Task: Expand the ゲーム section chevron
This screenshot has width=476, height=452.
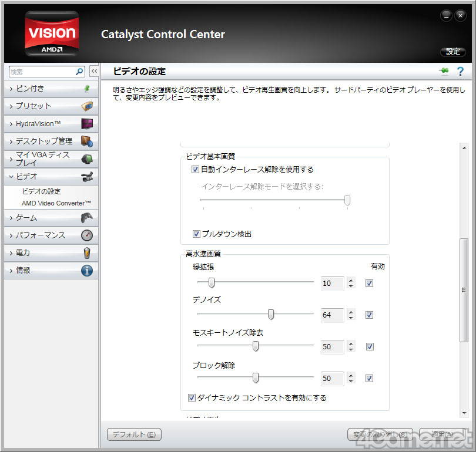Action: [x=11, y=218]
